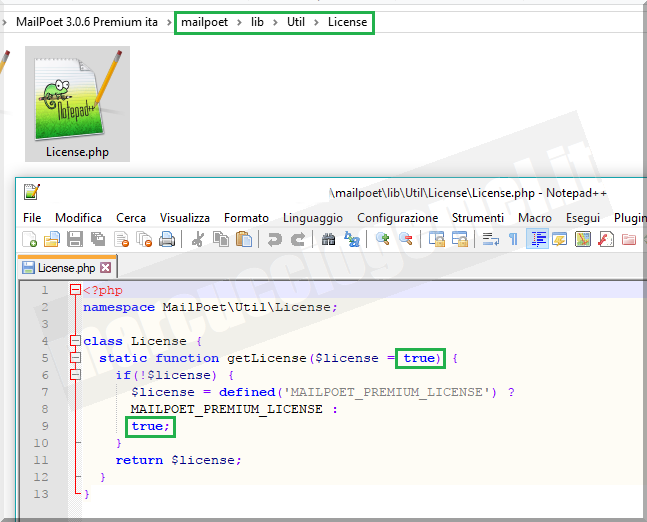Go to the lib breadcrumb folder
The width and height of the screenshot is (647, 522).
(257, 22)
